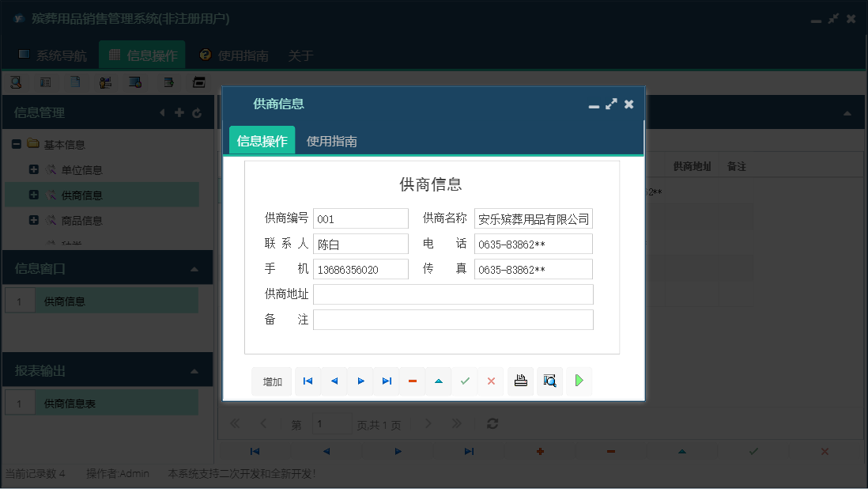Open the 系统导航 menu

54,55
